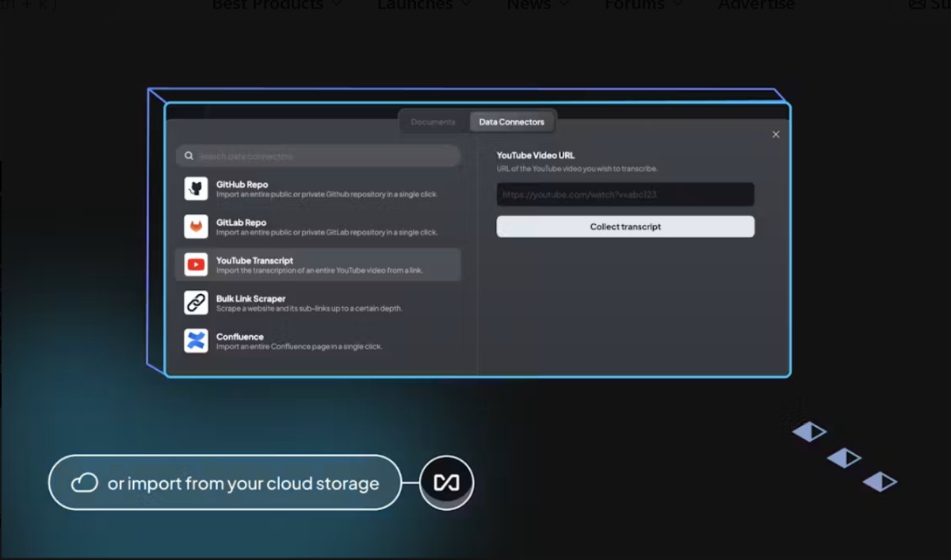Click 'Import an entire Confluence page' description

(x=299, y=346)
